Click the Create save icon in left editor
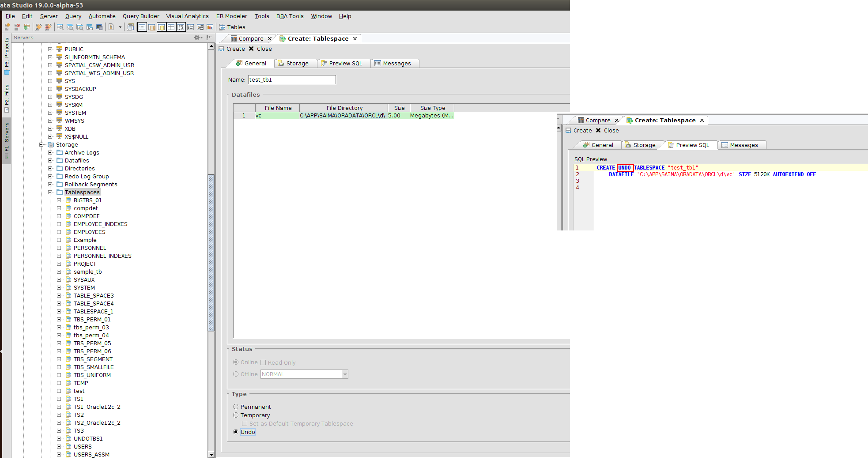This screenshot has height=464, width=868. pyautogui.click(x=222, y=49)
